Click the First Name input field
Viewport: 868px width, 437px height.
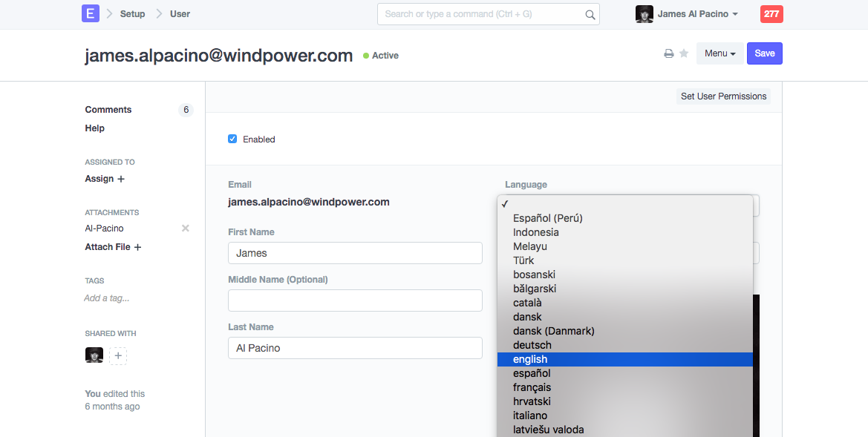click(355, 253)
